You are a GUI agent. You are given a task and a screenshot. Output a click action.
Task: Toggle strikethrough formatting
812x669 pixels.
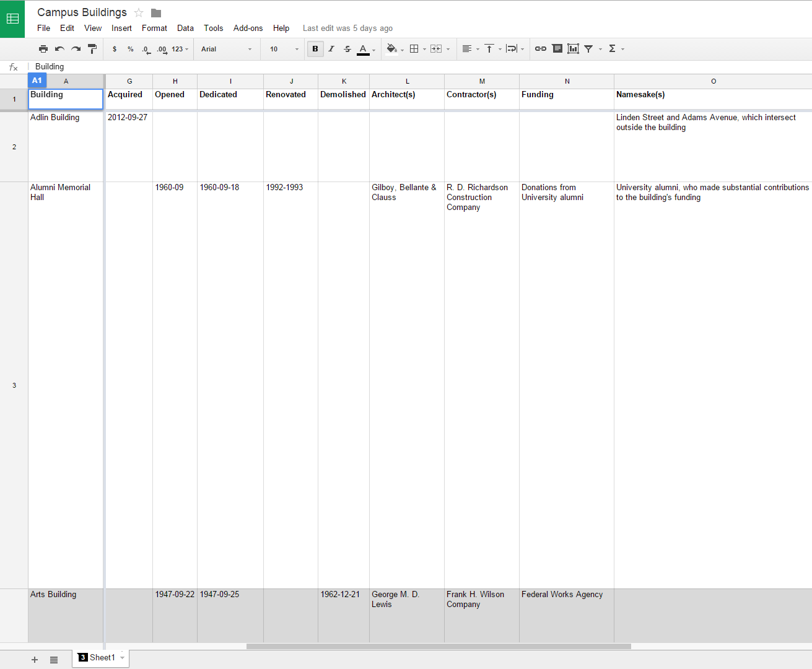pyautogui.click(x=347, y=48)
